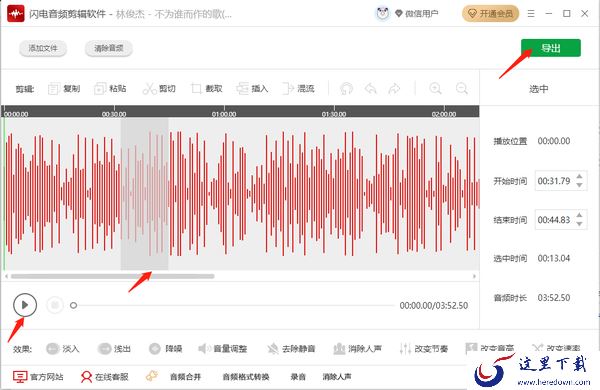Open 消除人声 link in the bottom bar
The width and height of the screenshot is (600, 390).
(337, 377)
